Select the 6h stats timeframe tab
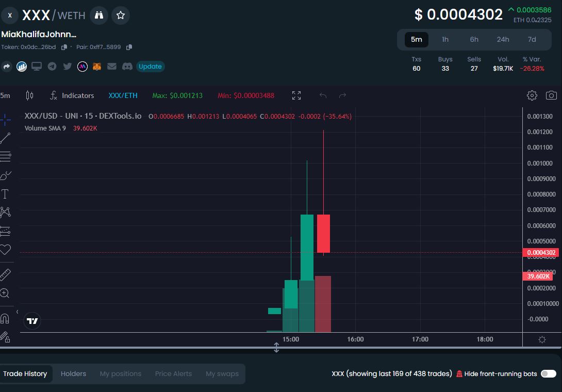Viewport: 562px width, 392px height. 474,39
